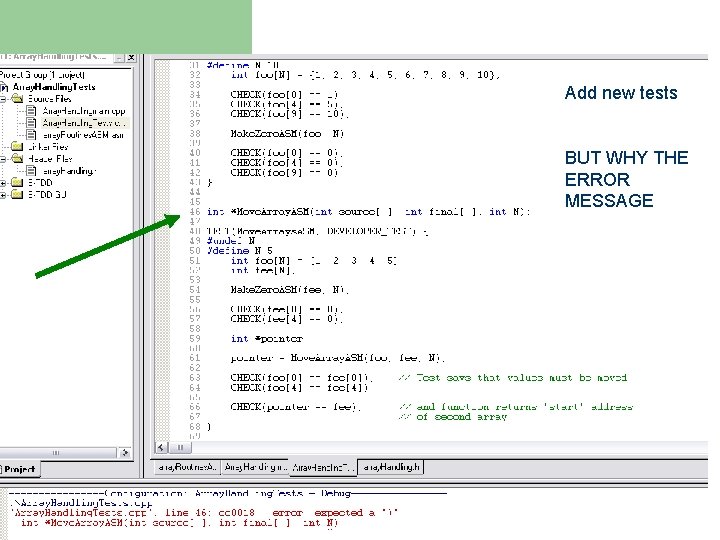The height and width of the screenshot is (540, 720).
Task: Click the highlighted ArrayHandlingTests.cpp file icon
Action: [31, 123]
